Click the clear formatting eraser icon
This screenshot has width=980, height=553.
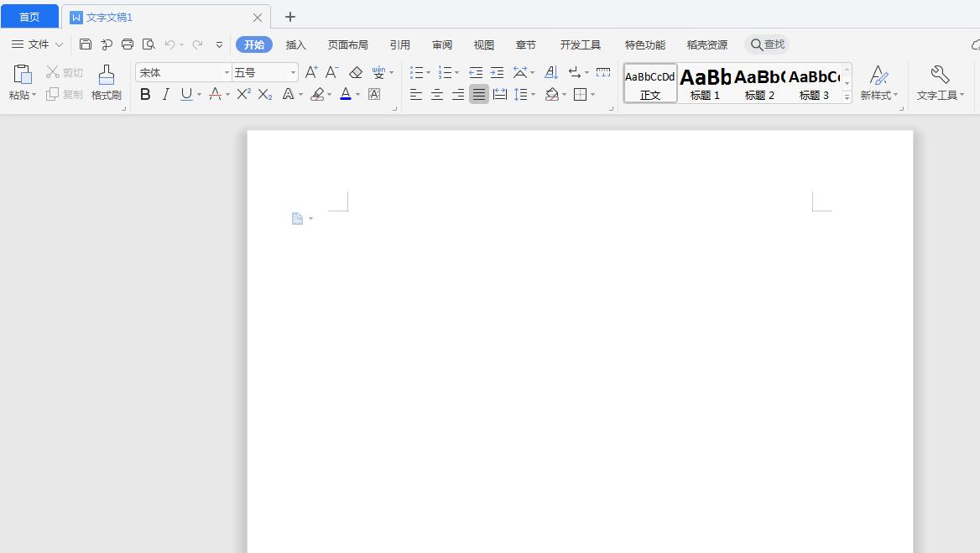coord(356,73)
